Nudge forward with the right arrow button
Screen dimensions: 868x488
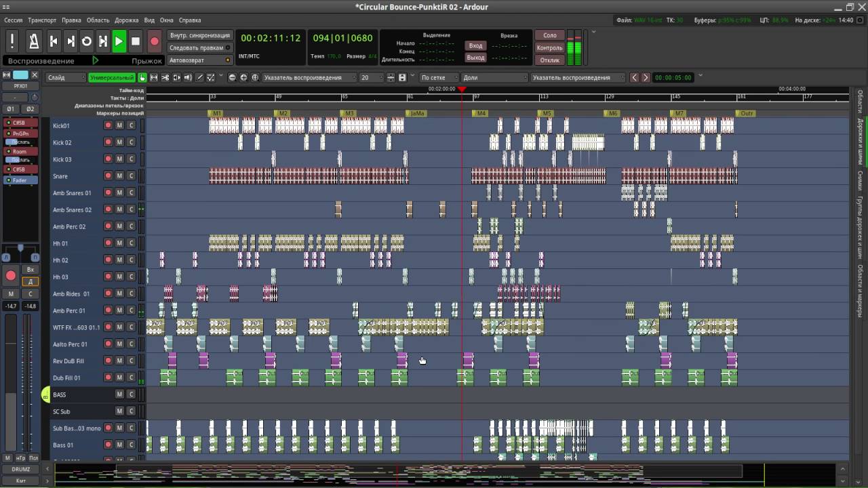point(646,77)
